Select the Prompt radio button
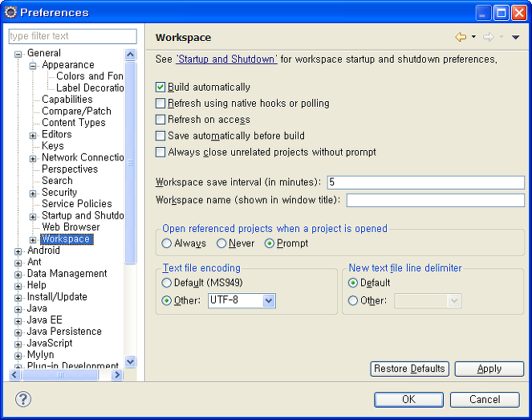 coord(270,243)
